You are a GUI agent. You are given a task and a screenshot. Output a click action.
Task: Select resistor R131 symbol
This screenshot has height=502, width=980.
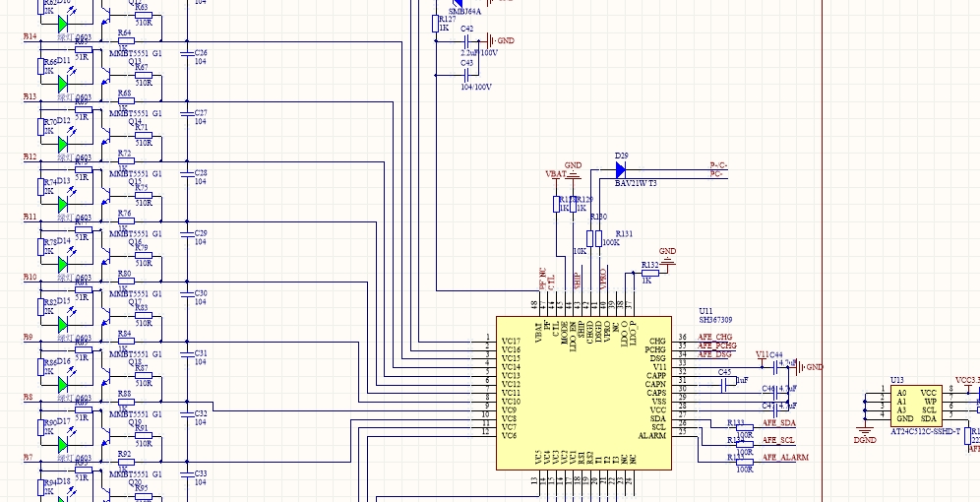[599, 238]
